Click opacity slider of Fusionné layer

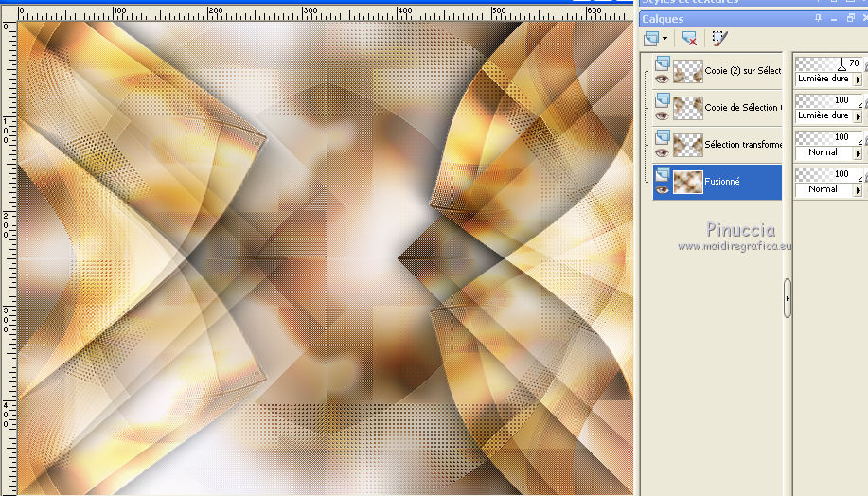pos(828,175)
